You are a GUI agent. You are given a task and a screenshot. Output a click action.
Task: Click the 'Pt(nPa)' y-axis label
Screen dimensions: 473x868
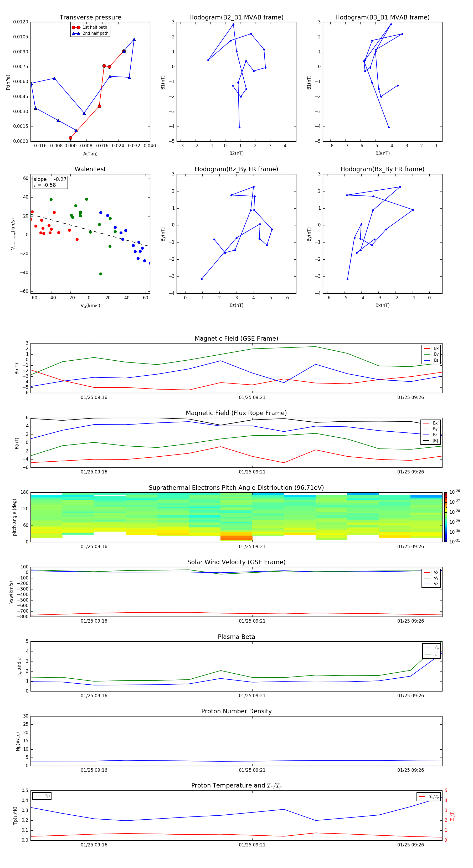pyautogui.click(x=8, y=82)
